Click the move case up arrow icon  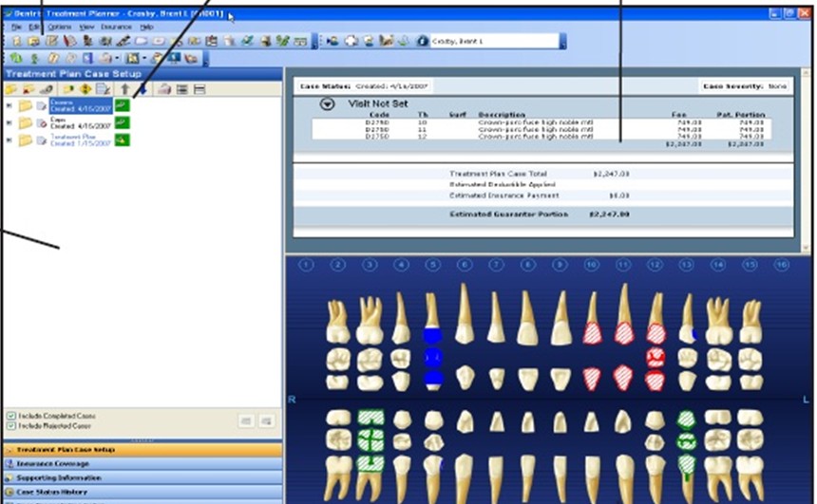pos(124,88)
